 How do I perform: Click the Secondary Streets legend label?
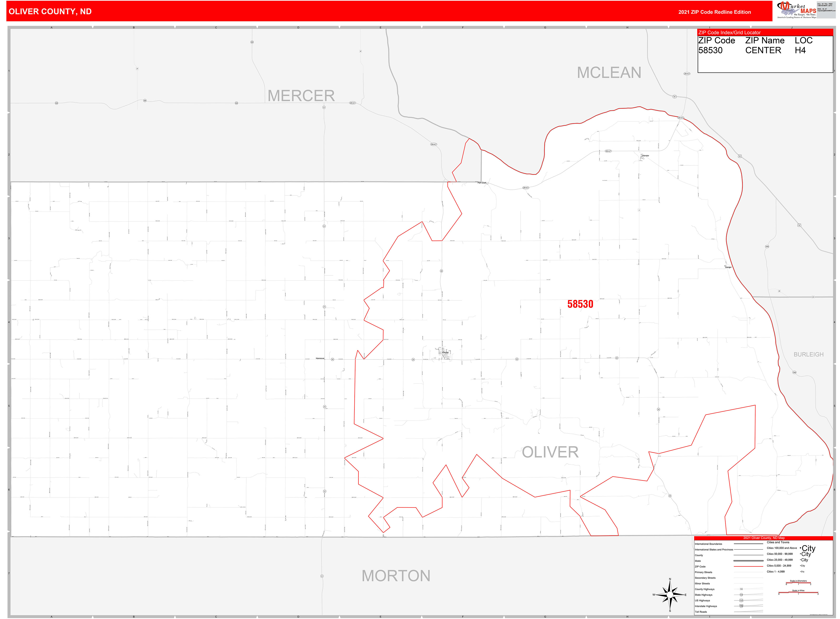coord(705,578)
